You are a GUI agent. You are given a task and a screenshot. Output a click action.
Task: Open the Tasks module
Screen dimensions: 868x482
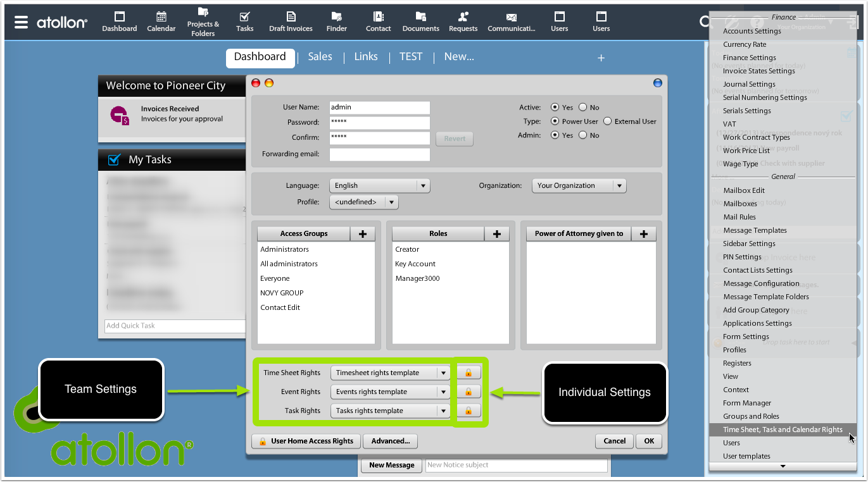click(245, 22)
